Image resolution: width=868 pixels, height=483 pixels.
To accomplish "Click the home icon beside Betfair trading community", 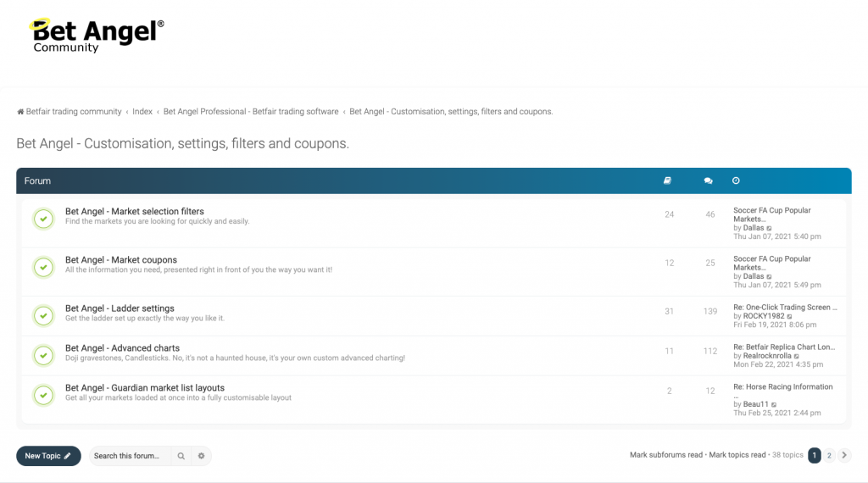I will click(x=20, y=112).
